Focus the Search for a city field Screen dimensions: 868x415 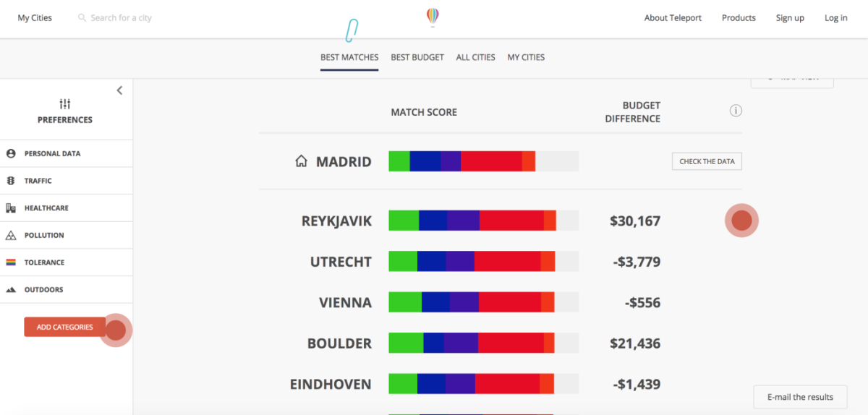coord(122,18)
